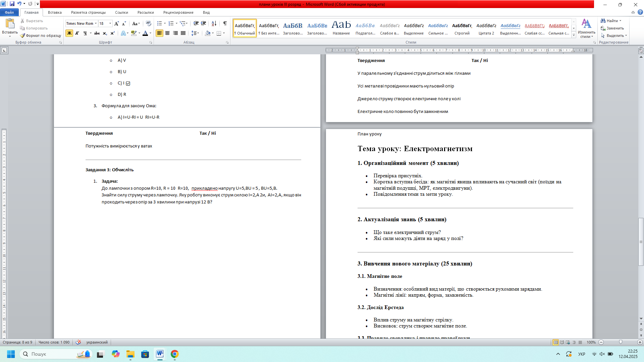Image resolution: width=644 pixels, height=362 pixels.
Task: Apply the Обычный style
Action: pyautogui.click(x=245, y=28)
